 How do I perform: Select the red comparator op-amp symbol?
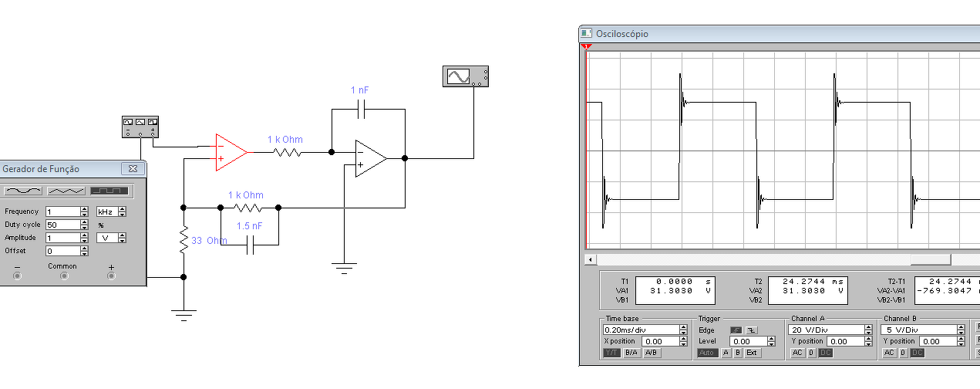coord(231,152)
